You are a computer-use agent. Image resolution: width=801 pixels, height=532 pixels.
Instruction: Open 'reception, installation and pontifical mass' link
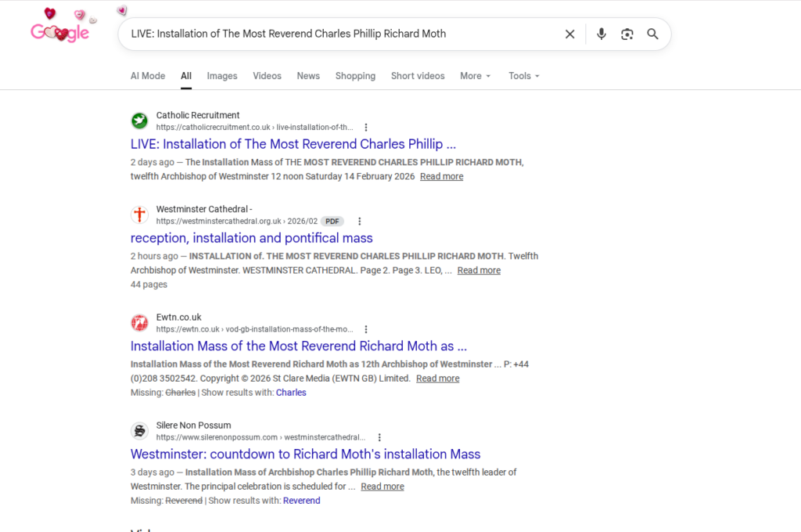251,238
